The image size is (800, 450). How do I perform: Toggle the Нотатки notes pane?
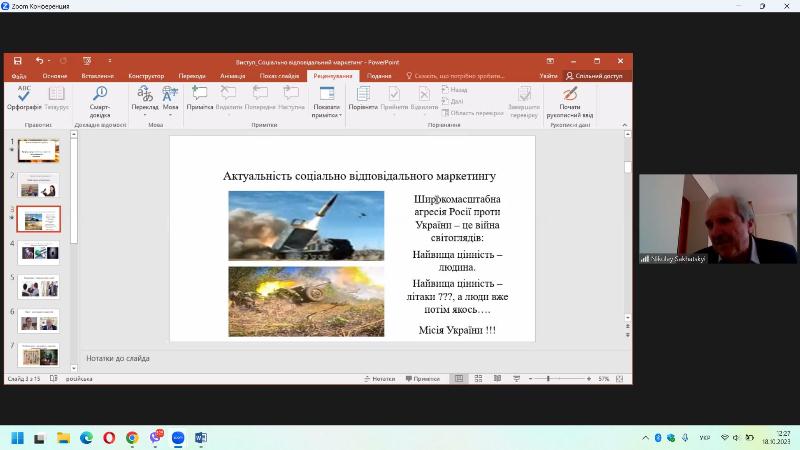379,379
